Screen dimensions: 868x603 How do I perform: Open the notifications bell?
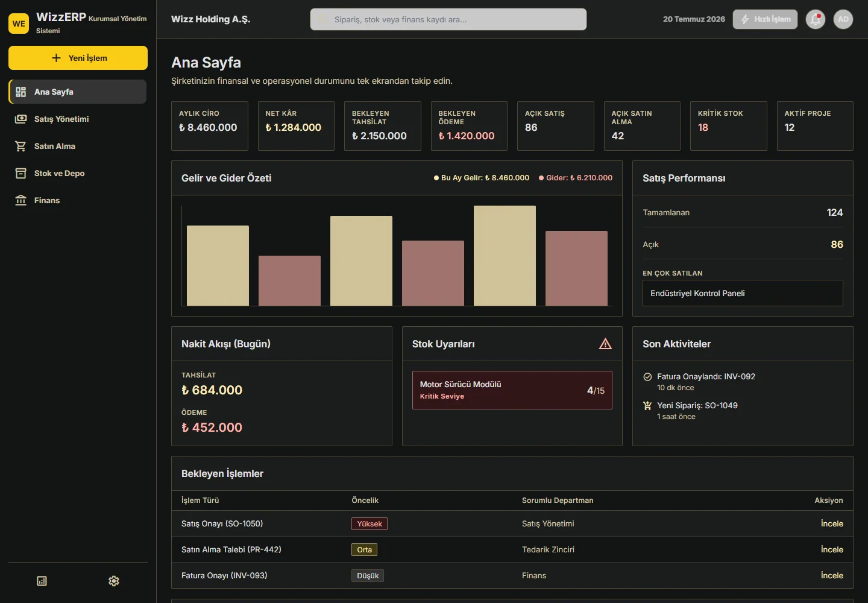pos(816,19)
